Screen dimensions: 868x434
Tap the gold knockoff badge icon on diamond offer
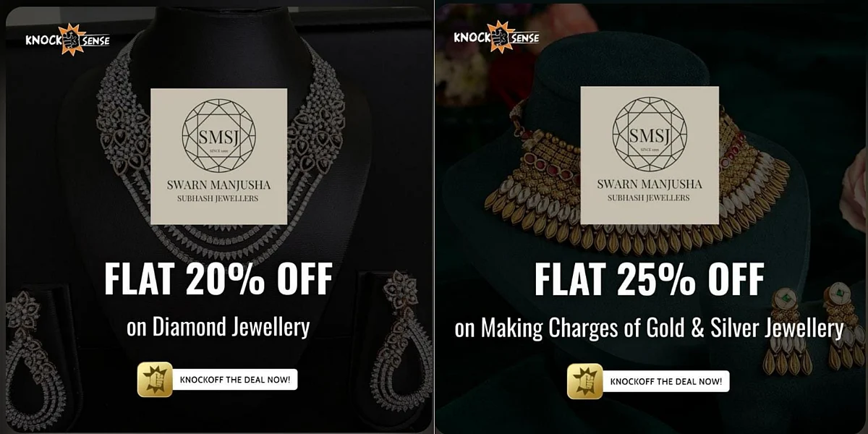click(x=155, y=380)
